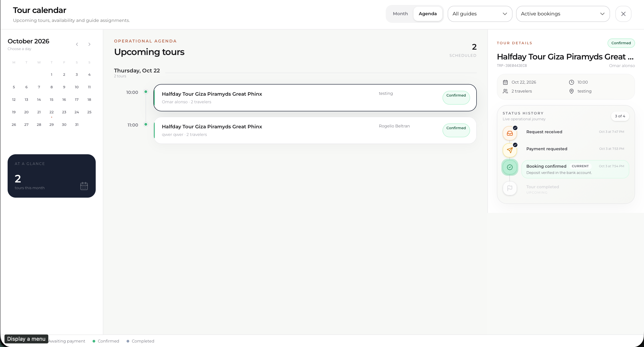The width and height of the screenshot is (644, 347).
Task: Click the 'tours this month' label
Action: [30, 188]
